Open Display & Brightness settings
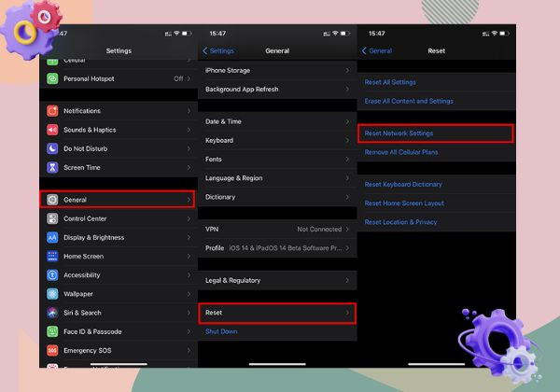The width and height of the screenshot is (560, 392). click(x=119, y=237)
